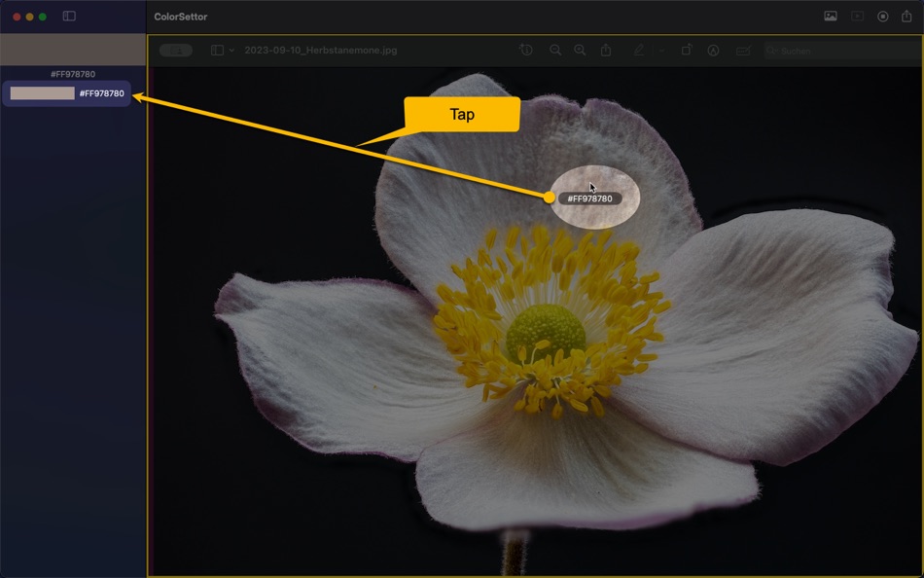Show the markup toolbar circle-A icon in Preview
This screenshot has height=578, width=924.
(713, 51)
